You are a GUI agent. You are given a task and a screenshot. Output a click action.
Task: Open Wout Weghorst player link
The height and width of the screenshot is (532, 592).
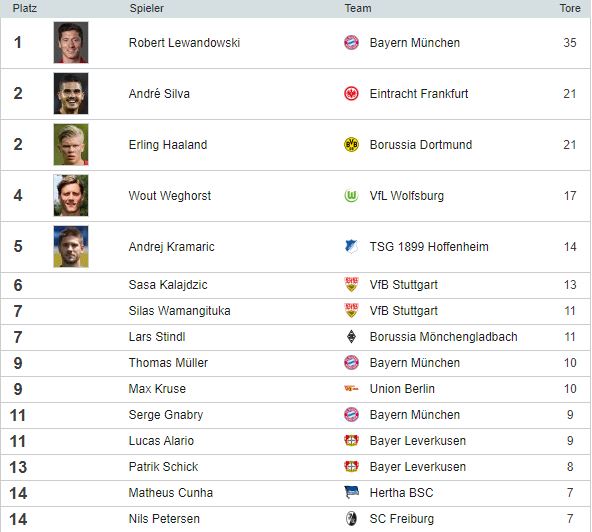pos(170,196)
